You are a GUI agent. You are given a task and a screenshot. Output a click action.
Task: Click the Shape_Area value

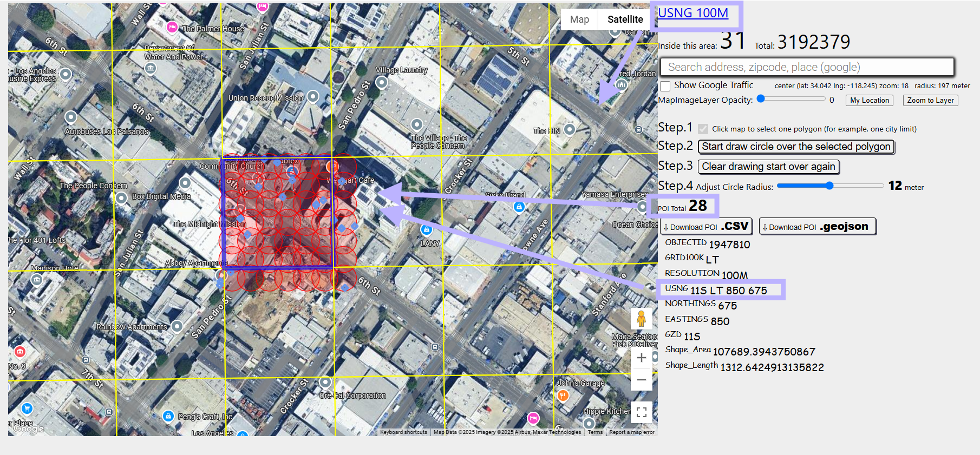point(764,352)
